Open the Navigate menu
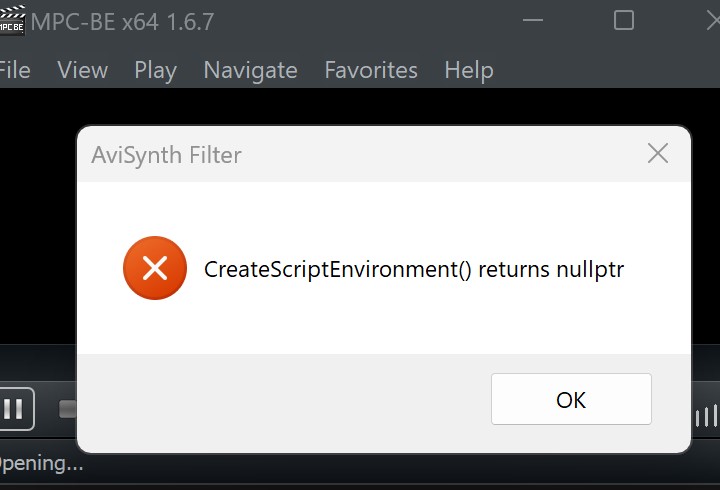This screenshot has height=490, width=720. [250, 70]
